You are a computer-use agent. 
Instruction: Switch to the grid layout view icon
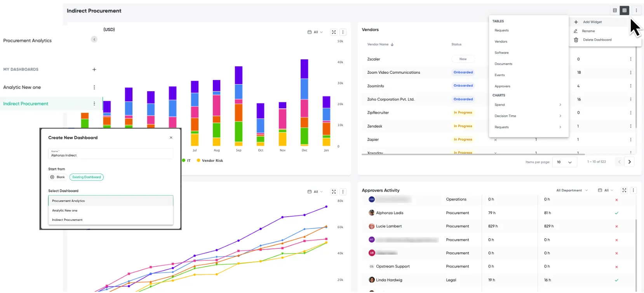click(x=625, y=10)
